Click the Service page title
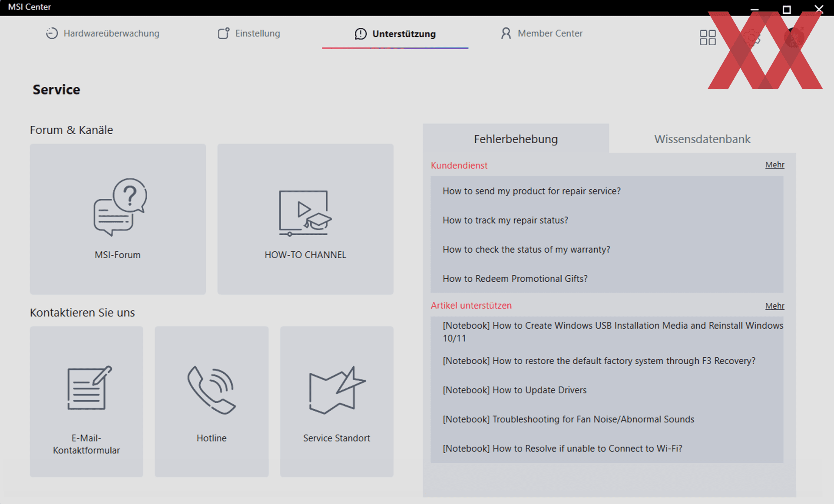 click(56, 89)
